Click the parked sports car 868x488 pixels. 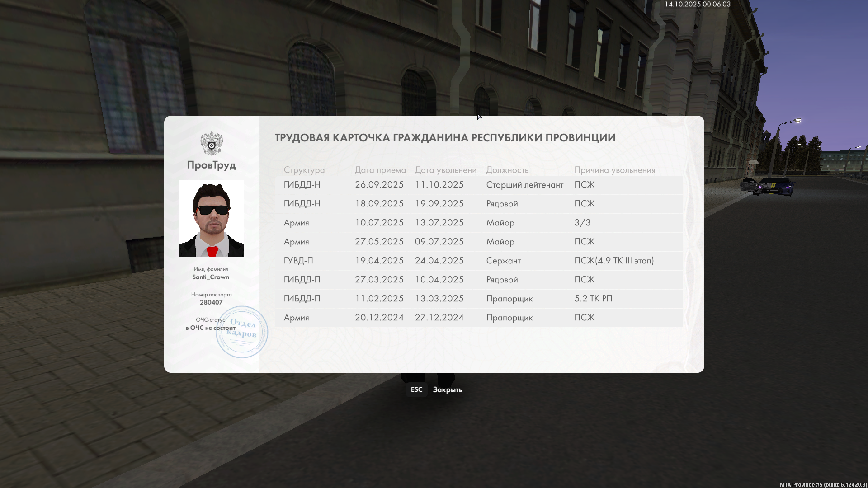774,186
